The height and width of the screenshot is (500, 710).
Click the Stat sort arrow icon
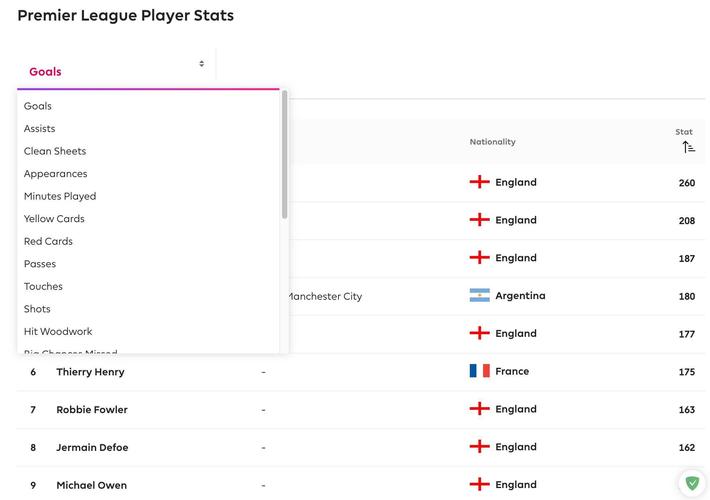tap(688, 147)
